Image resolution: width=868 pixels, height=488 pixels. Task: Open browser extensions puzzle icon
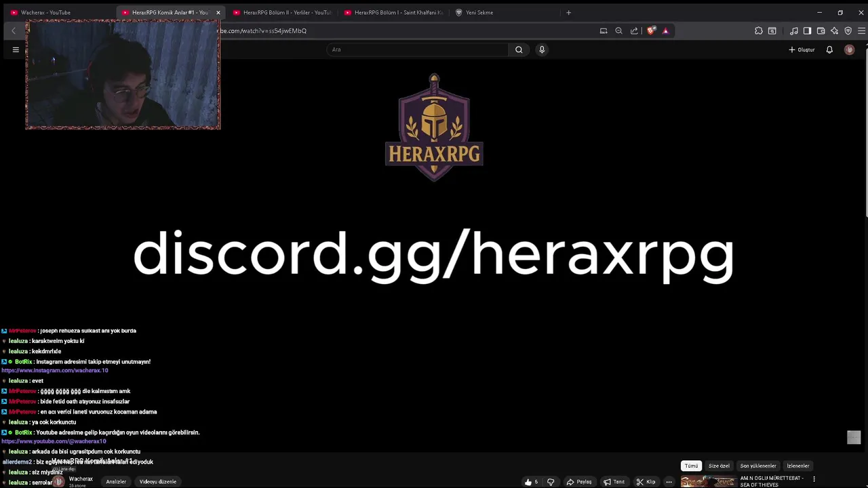pyautogui.click(x=759, y=30)
